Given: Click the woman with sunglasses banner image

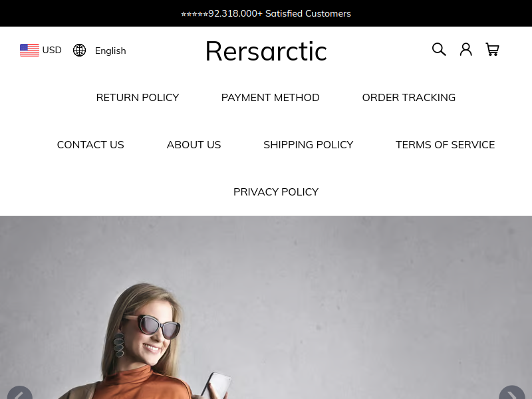Looking at the screenshot, I should 266,307.
